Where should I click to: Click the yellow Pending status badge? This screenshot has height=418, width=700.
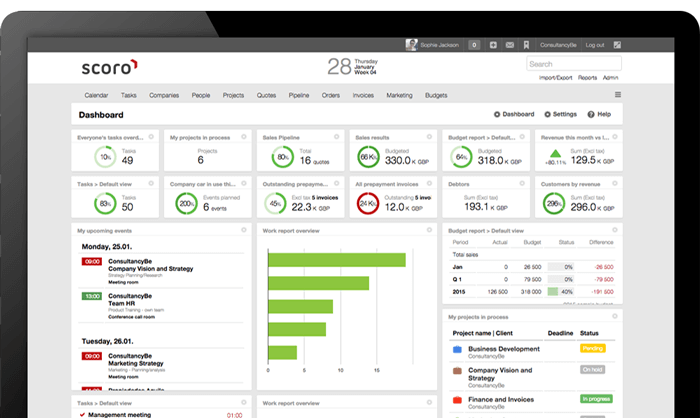(x=592, y=348)
